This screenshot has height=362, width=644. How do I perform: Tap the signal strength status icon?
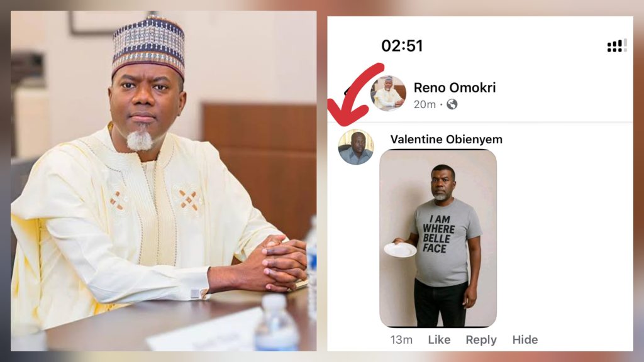(616, 46)
